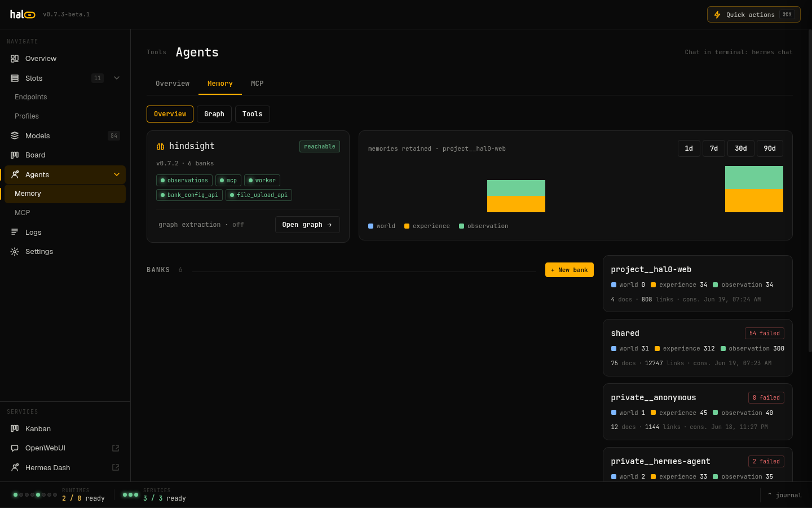Click the worker status chip
The width and height of the screenshot is (812, 508).
(x=262, y=181)
